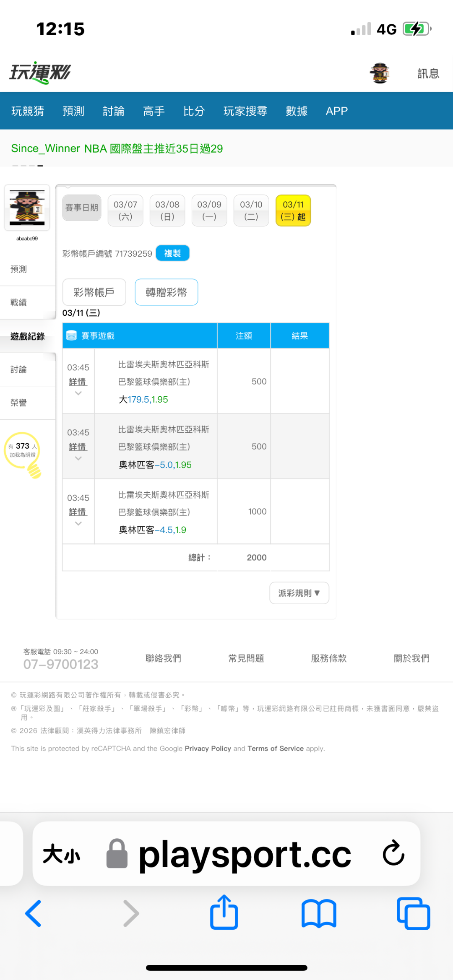The width and height of the screenshot is (453, 980).
Task: Show open Safari tabs icon
Action: 413,913
